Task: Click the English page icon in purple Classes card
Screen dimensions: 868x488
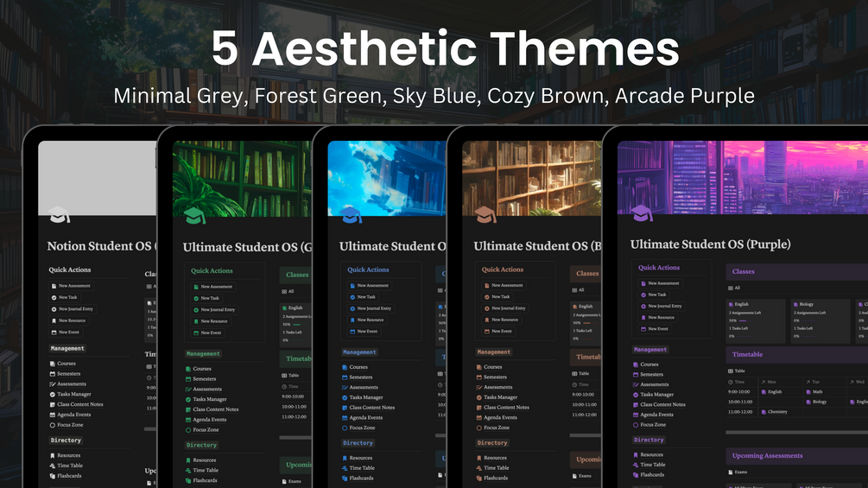Action: [732, 304]
